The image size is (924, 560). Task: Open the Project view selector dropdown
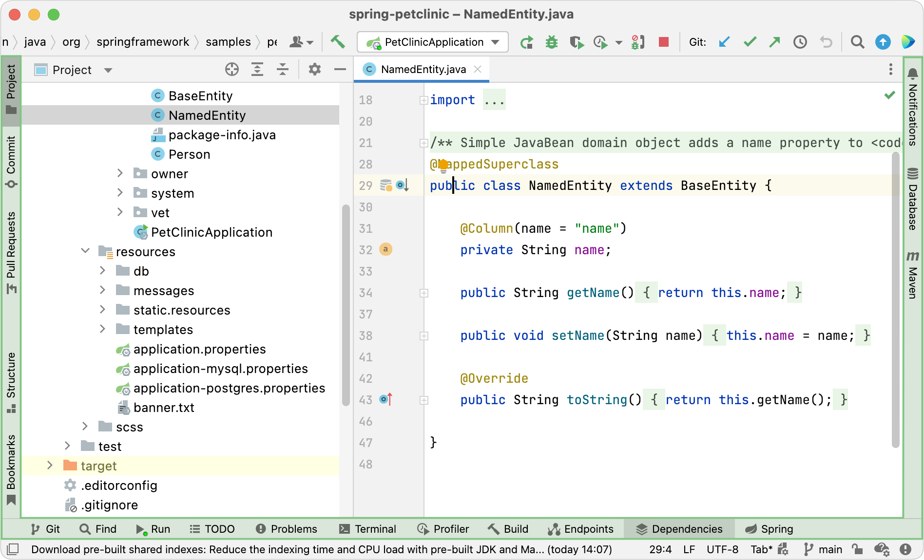[x=74, y=70]
